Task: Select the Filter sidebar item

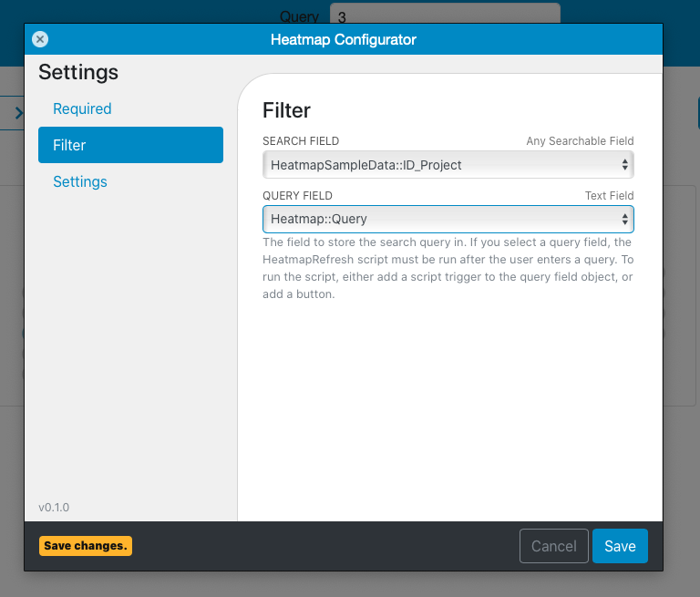Action: (131, 145)
